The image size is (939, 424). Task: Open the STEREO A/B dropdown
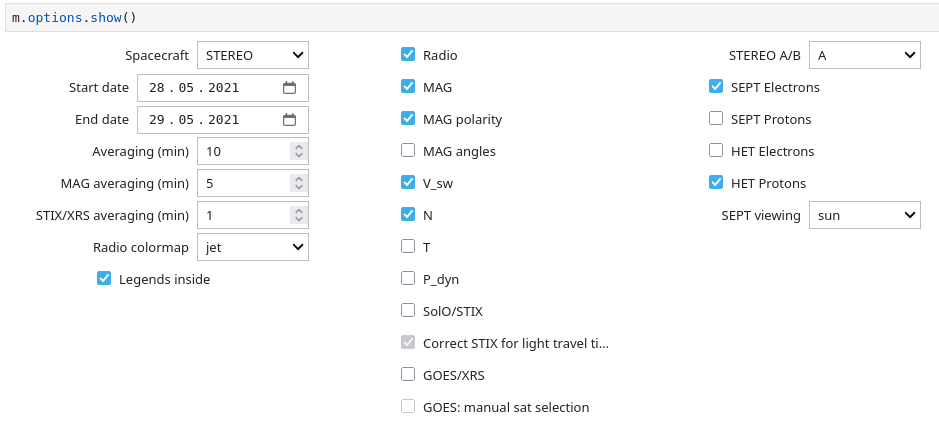[x=863, y=56]
